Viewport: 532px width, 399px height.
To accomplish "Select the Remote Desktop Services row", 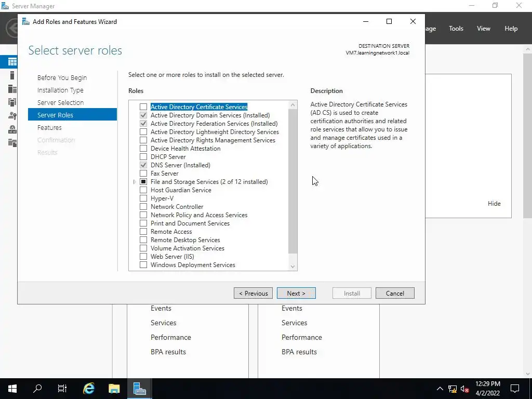I will tap(185, 240).
